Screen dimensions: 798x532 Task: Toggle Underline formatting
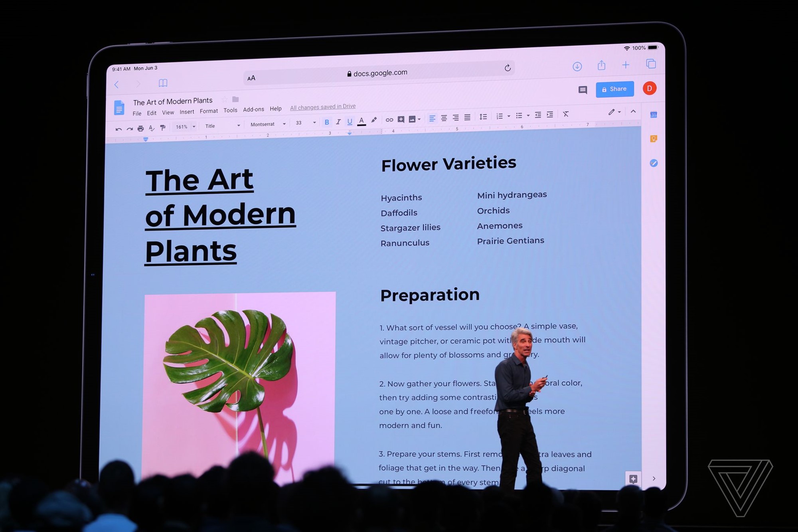350,121
